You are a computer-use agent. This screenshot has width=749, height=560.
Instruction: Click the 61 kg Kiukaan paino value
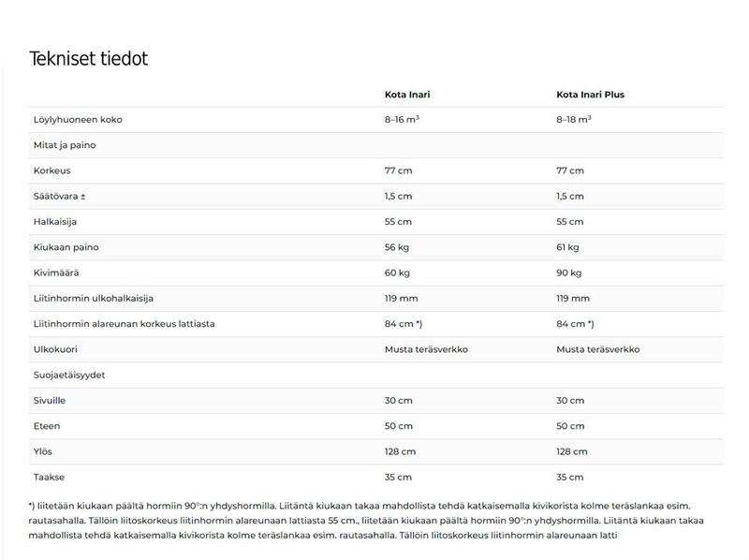click(x=567, y=247)
